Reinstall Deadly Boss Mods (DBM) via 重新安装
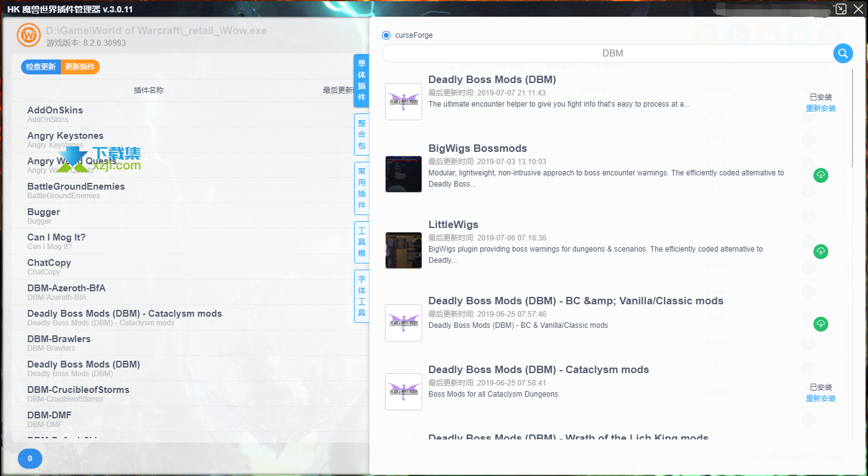The width and height of the screenshot is (868, 476). pos(821,108)
